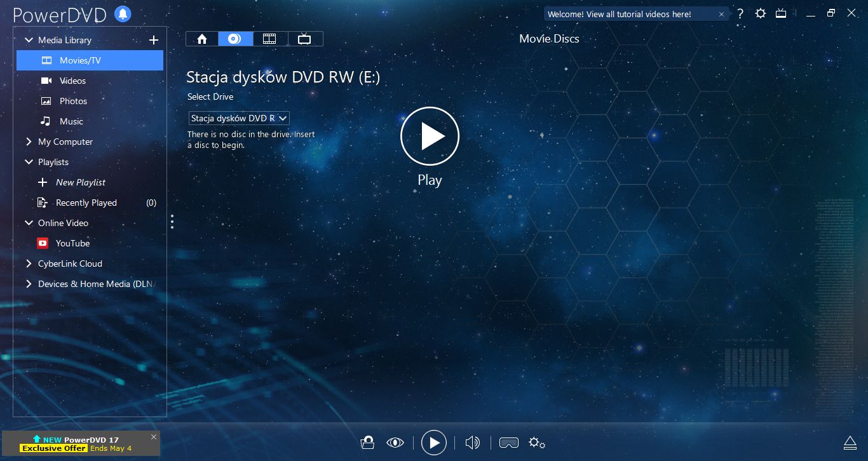Viewport: 868px width, 461px height.
Task: Mute the volume speaker icon
Action: (472, 443)
